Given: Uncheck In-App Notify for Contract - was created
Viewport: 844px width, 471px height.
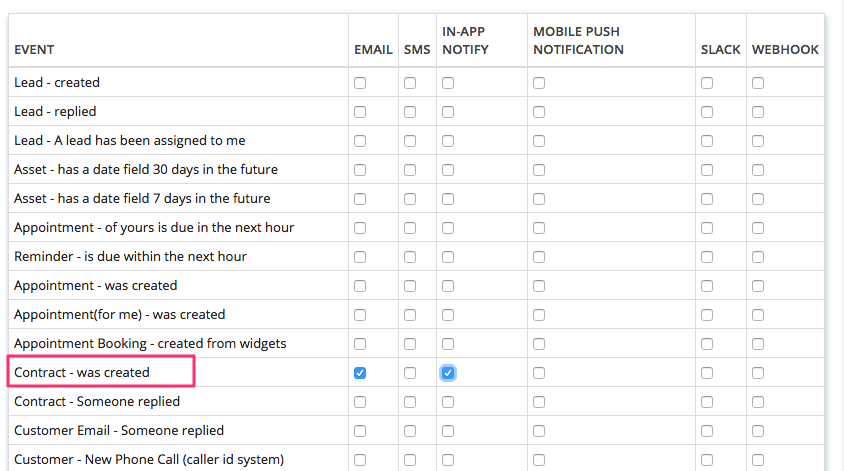Looking at the screenshot, I should 448,373.
